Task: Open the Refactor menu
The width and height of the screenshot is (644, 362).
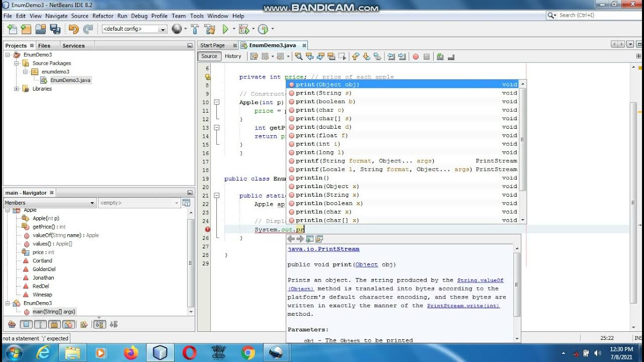Action: (x=103, y=16)
